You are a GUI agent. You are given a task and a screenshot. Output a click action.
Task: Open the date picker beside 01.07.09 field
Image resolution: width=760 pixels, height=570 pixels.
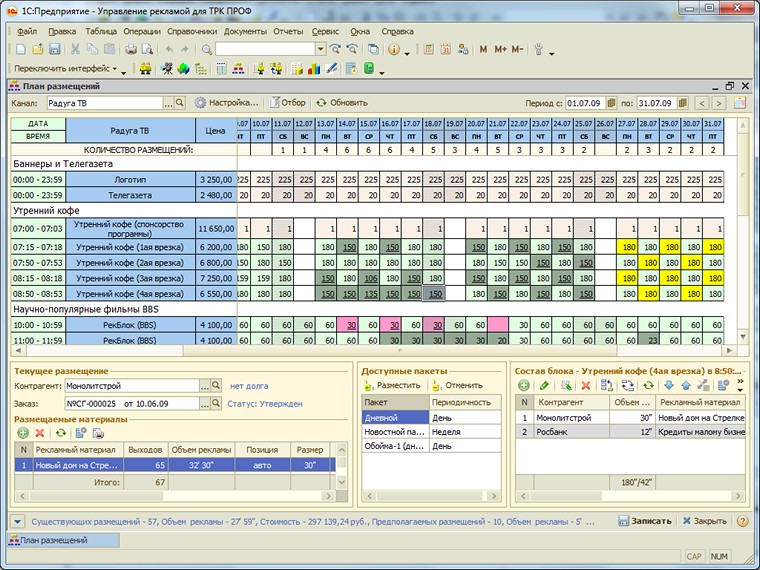(611, 103)
